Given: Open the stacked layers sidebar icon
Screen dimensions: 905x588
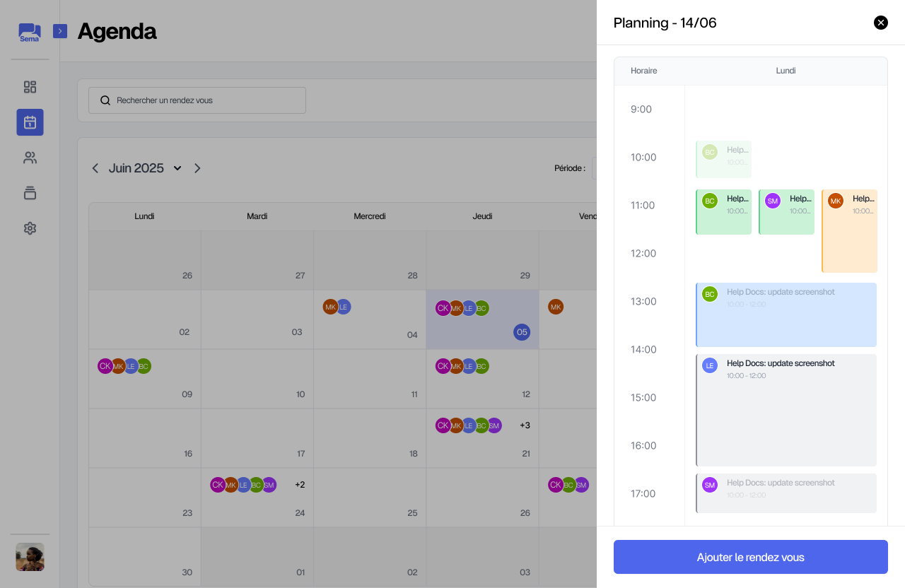Looking at the screenshot, I should click(30, 193).
